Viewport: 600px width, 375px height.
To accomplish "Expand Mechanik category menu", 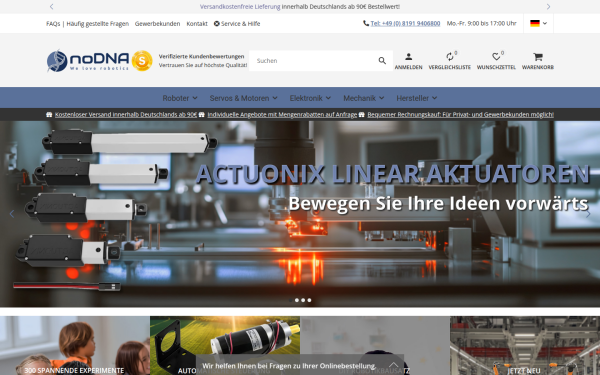I will [x=364, y=98].
